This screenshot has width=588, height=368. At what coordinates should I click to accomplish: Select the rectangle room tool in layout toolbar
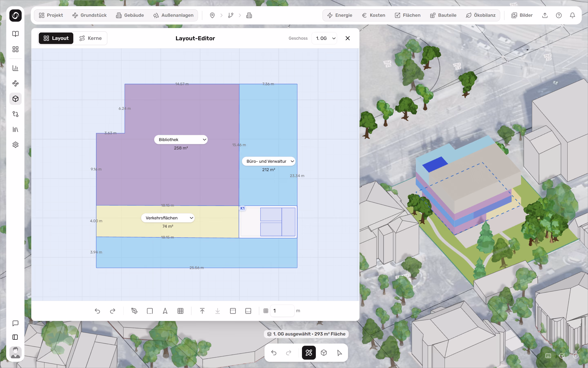[150, 311]
